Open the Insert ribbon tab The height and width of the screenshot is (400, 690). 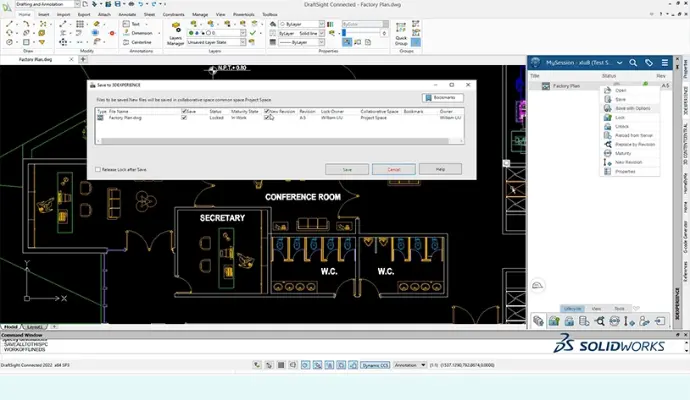coord(44,15)
